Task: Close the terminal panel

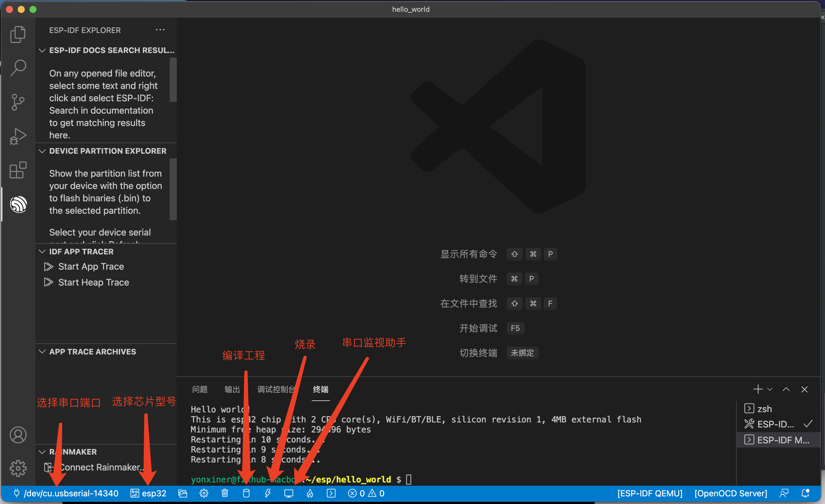Action: tap(804, 389)
